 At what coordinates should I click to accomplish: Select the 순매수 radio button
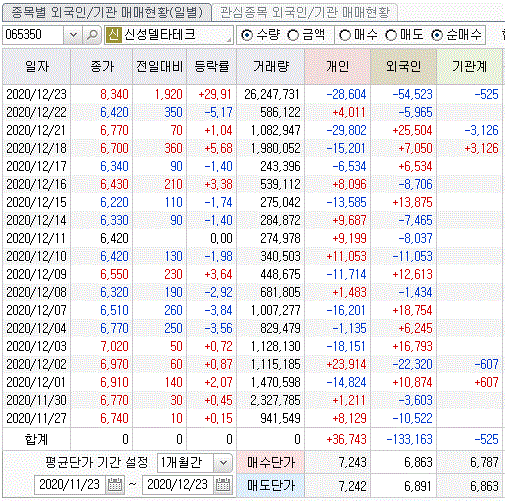(x=437, y=35)
